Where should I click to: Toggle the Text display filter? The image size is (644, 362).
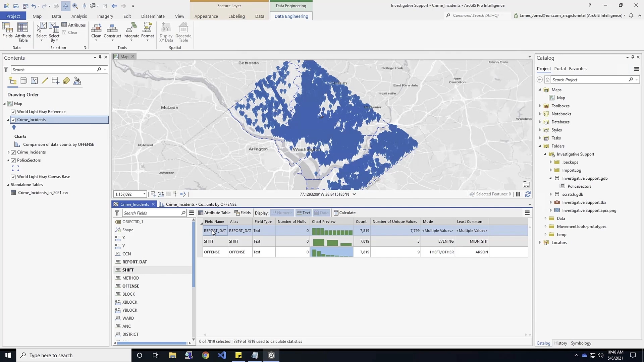coord(303,213)
